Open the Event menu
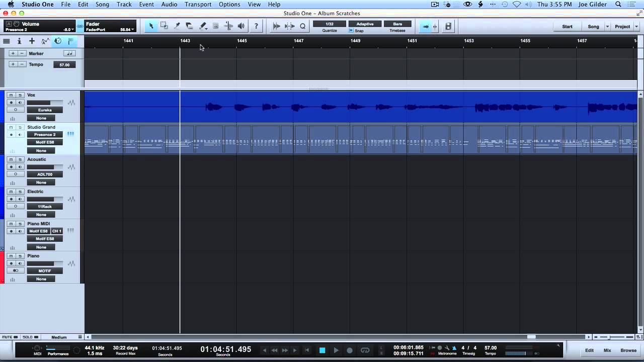The height and width of the screenshot is (362, 644). pyautogui.click(x=146, y=5)
